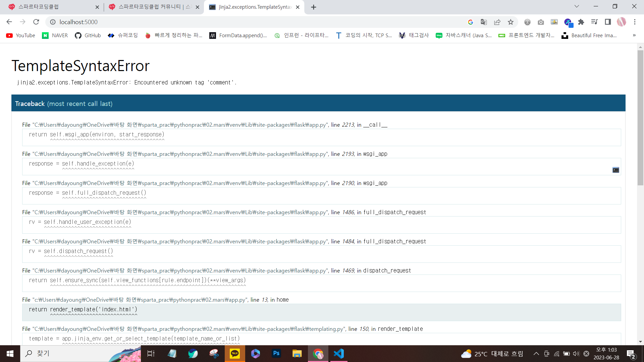Open KakaoTalk from taskbar
644x362 pixels.
pos(235,354)
